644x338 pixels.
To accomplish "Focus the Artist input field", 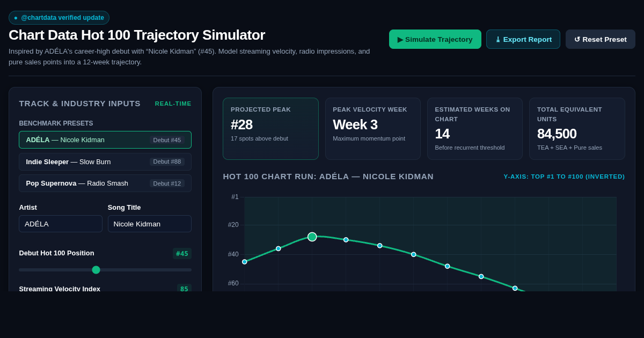I will click(61, 224).
